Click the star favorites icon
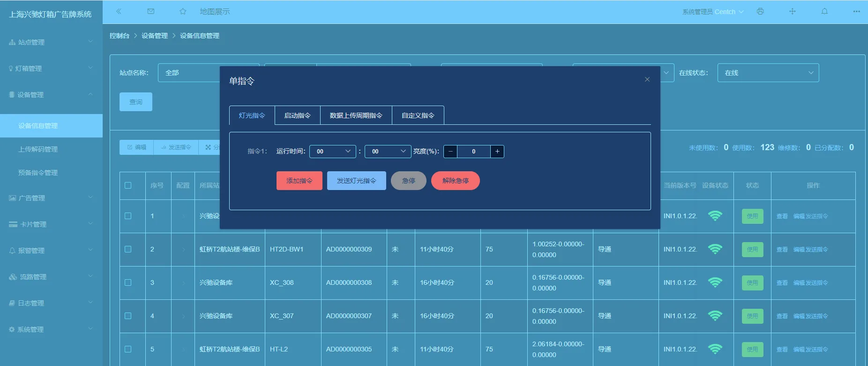This screenshot has width=868, height=366. click(183, 11)
